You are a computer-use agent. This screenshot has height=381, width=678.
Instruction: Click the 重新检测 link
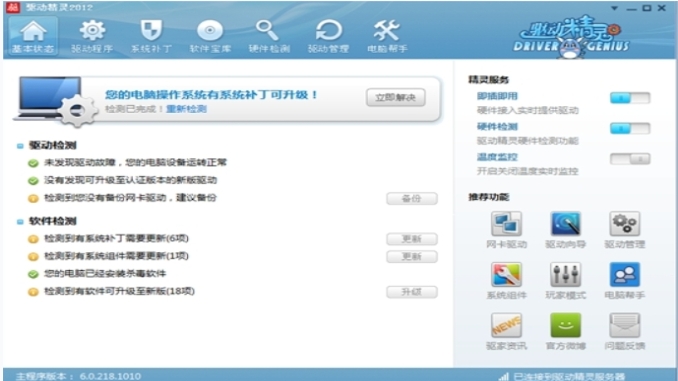coord(186,109)
